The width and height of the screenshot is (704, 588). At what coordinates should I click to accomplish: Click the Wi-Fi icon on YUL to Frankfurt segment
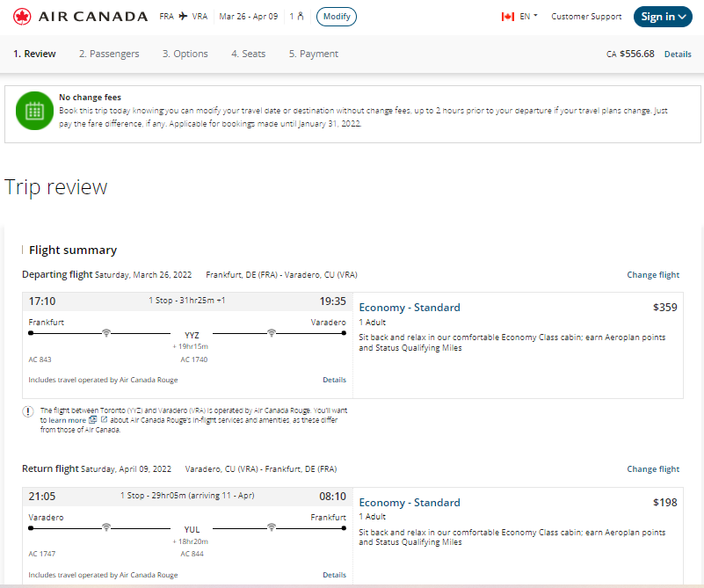(272, 527)
